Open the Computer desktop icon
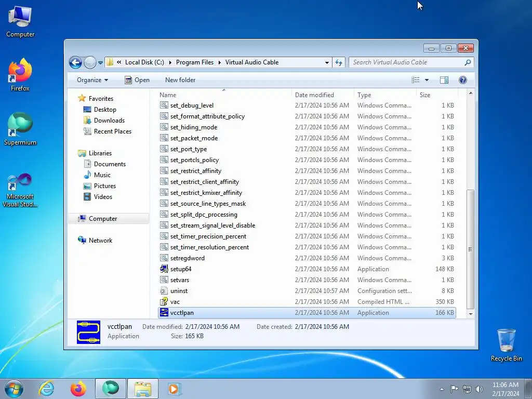532x399 pixels. 20,22
